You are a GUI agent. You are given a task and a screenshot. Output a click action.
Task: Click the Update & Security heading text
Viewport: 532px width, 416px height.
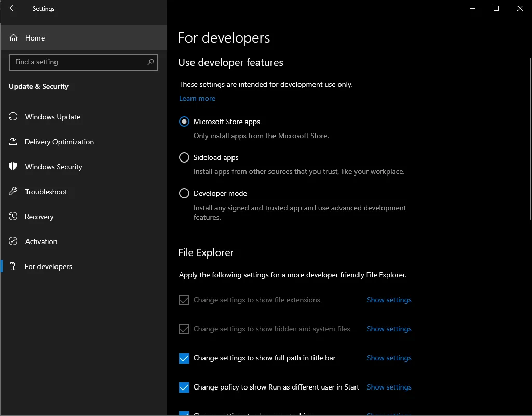pyautogui.click(x=39, y=86)
